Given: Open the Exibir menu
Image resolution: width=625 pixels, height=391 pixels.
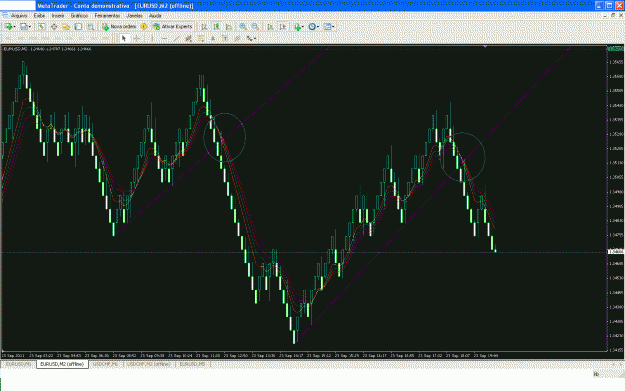Looking at the screenshot, I should click(39, 16).
